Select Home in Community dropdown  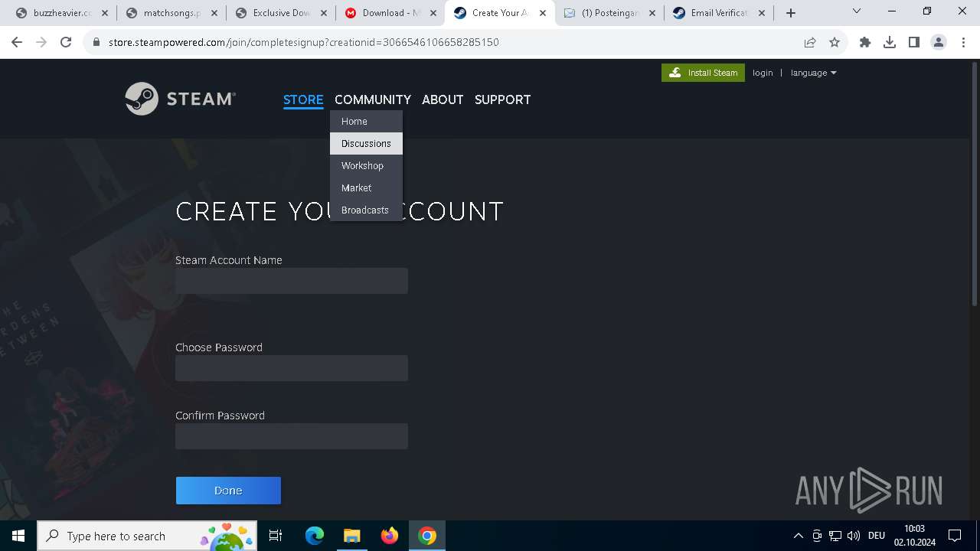366,121
